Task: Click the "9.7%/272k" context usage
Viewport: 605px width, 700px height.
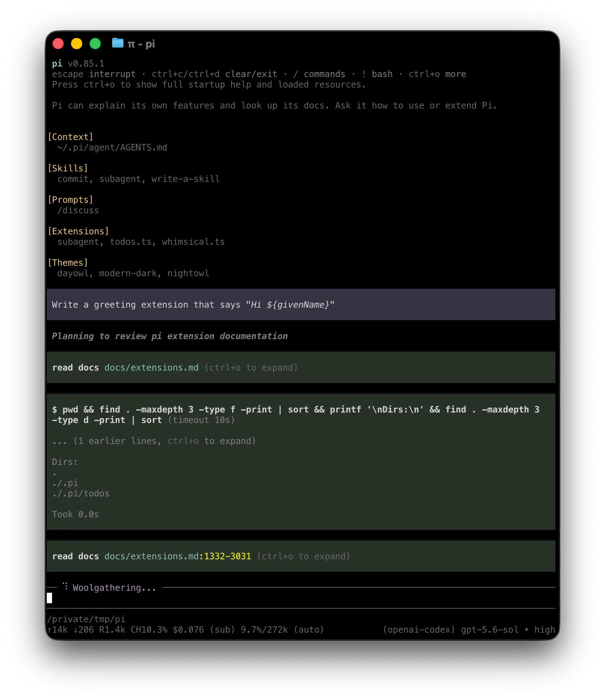Action: pos(264,630)
